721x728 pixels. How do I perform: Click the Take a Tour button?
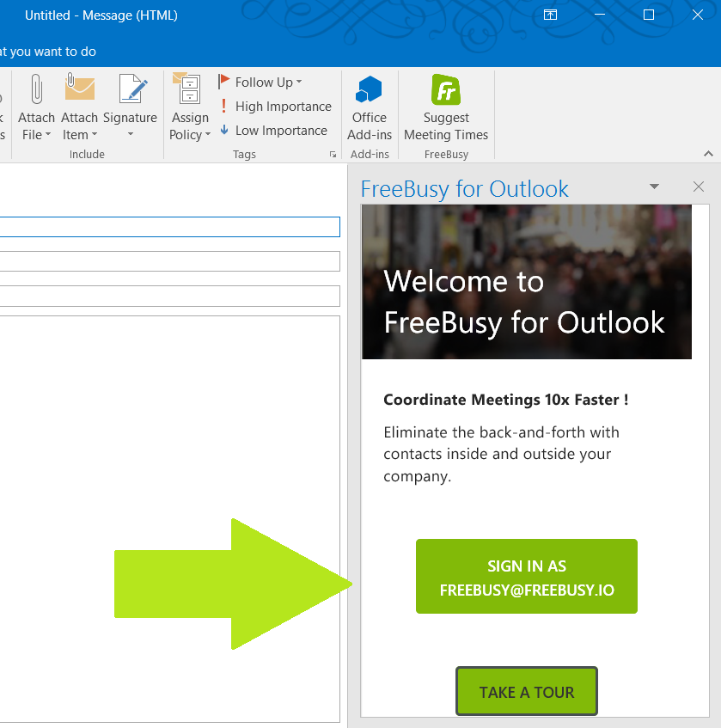coord(527,691)
